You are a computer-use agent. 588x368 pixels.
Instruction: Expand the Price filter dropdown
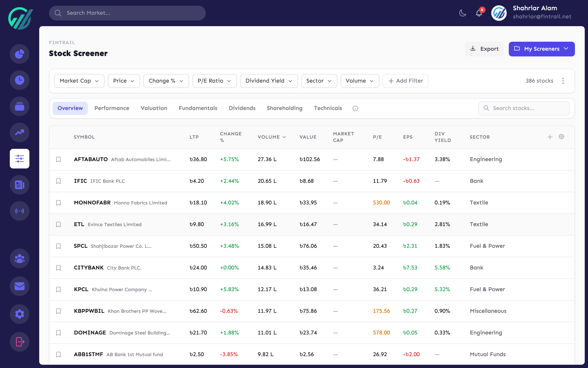click(124, 81)
